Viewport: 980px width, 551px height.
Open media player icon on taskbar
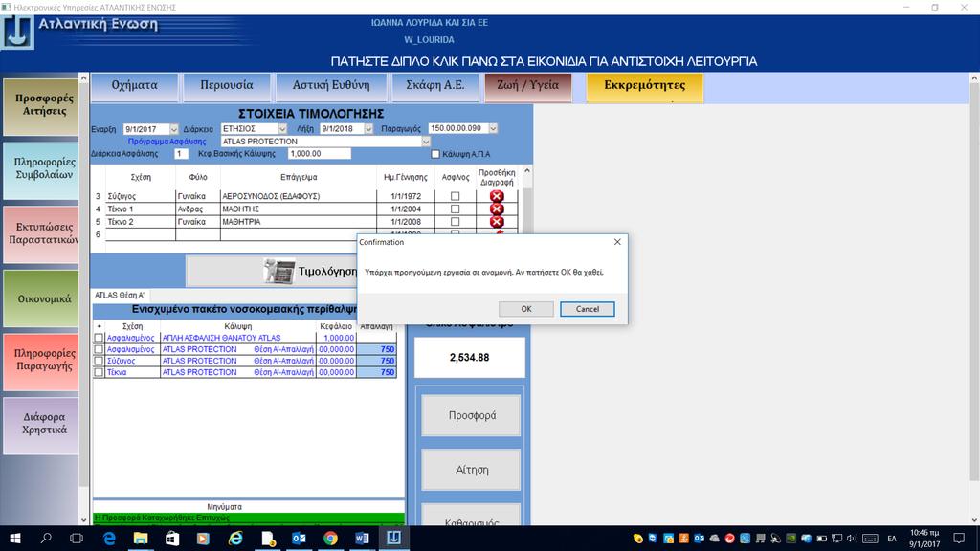point(203,538)
